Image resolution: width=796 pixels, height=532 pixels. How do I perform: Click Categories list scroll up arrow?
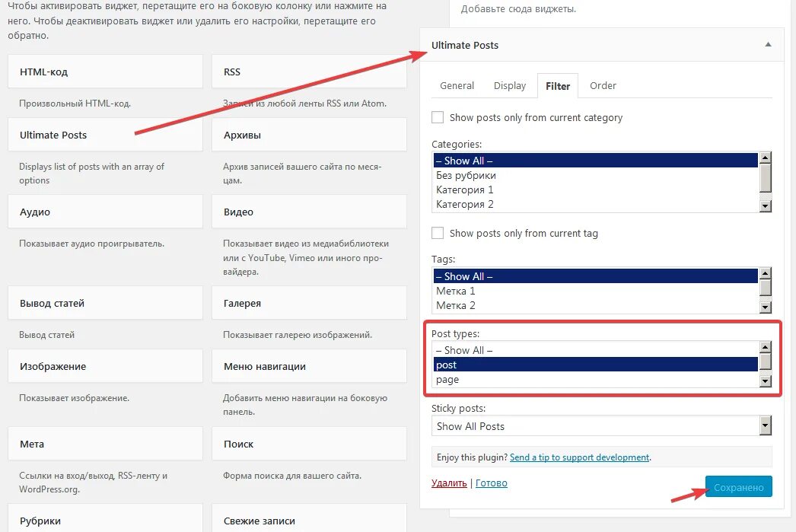coord(765,158)
